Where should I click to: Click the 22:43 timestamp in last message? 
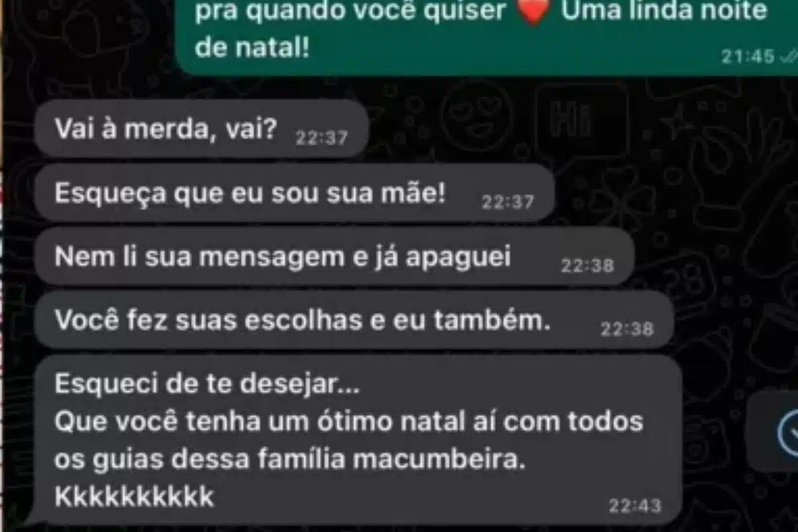(635, 506)
